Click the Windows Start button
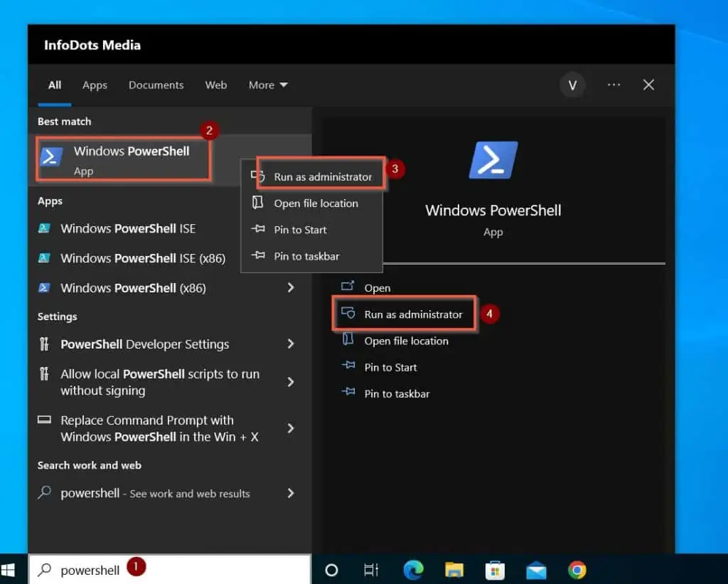Screen dimensions: 728x584 click(8, 570)
